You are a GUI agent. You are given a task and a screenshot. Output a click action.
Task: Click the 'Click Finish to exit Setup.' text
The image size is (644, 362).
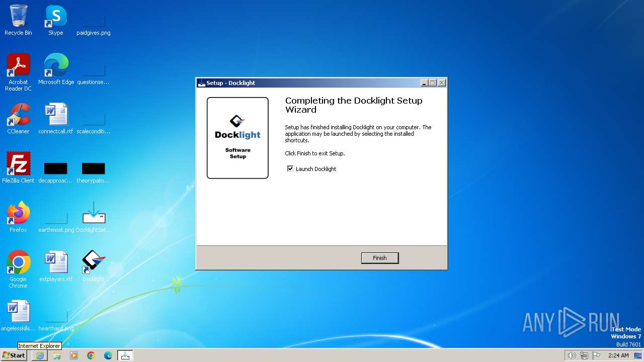315,153
